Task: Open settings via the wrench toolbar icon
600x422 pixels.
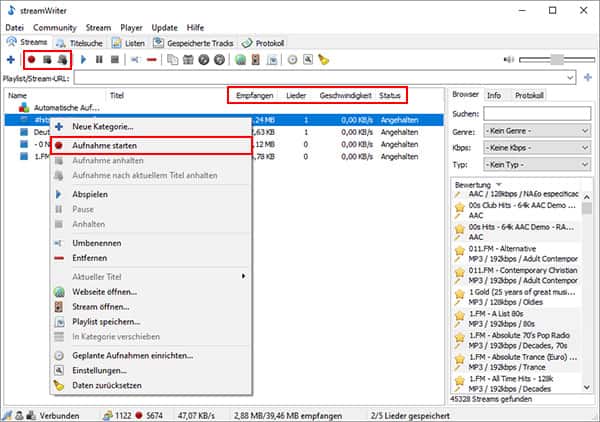Action: [x=308, y=60]
